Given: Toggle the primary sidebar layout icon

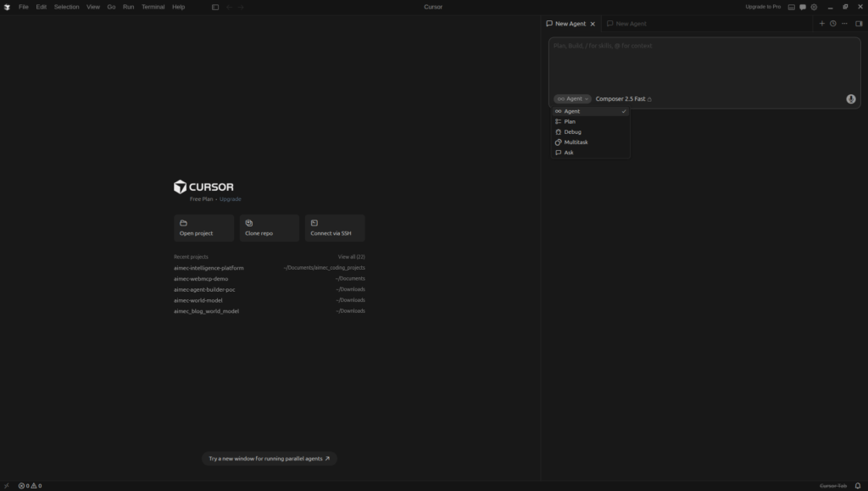Looking at the screenshot, I should (215, 7).
